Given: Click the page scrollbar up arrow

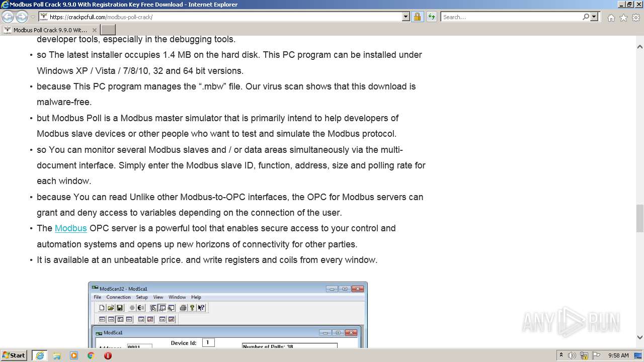Looking at the screenshot, I should point(640,47).
